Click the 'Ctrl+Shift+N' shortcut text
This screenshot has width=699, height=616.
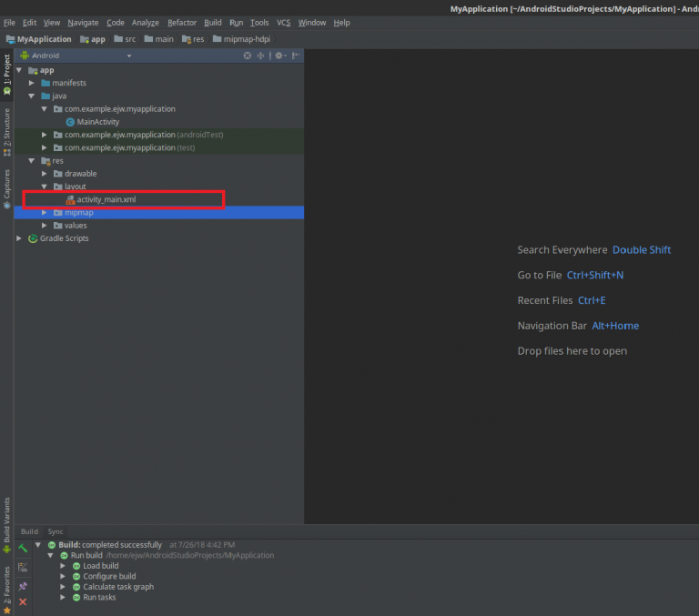click(x=594, y=276)
